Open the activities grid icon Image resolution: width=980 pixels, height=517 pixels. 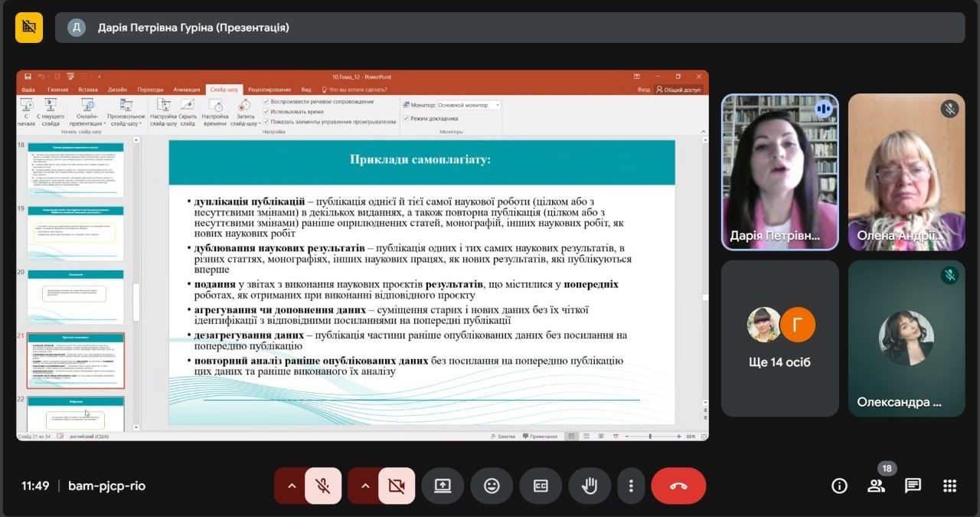coord(949,486)
